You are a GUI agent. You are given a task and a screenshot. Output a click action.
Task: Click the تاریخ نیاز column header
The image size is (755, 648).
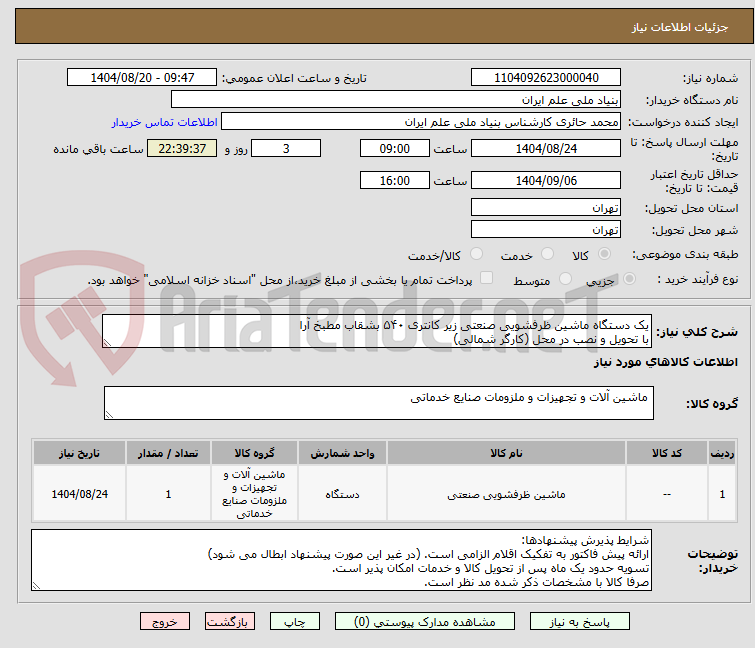coord(79,453)
